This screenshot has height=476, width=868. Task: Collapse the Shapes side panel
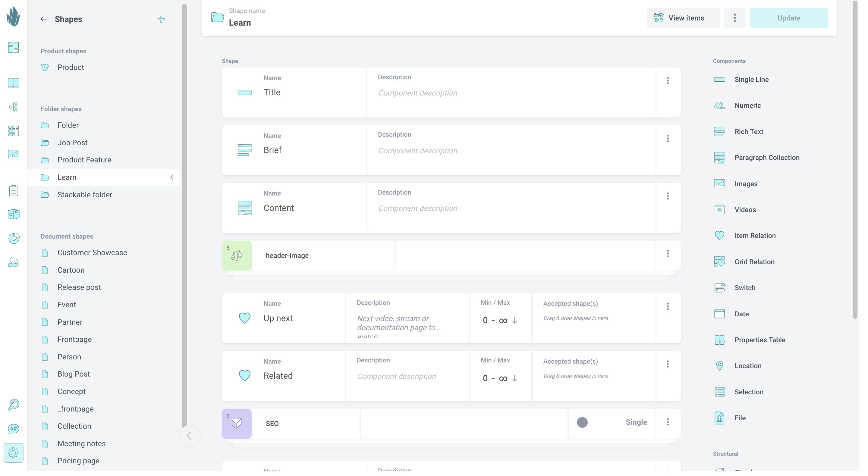(189, 436)
